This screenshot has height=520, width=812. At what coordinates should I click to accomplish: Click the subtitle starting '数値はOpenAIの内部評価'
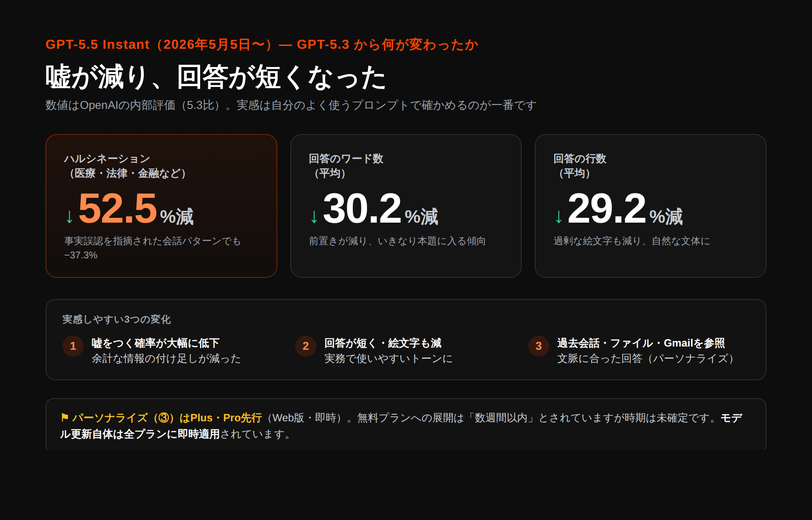(x=291, y=105)
